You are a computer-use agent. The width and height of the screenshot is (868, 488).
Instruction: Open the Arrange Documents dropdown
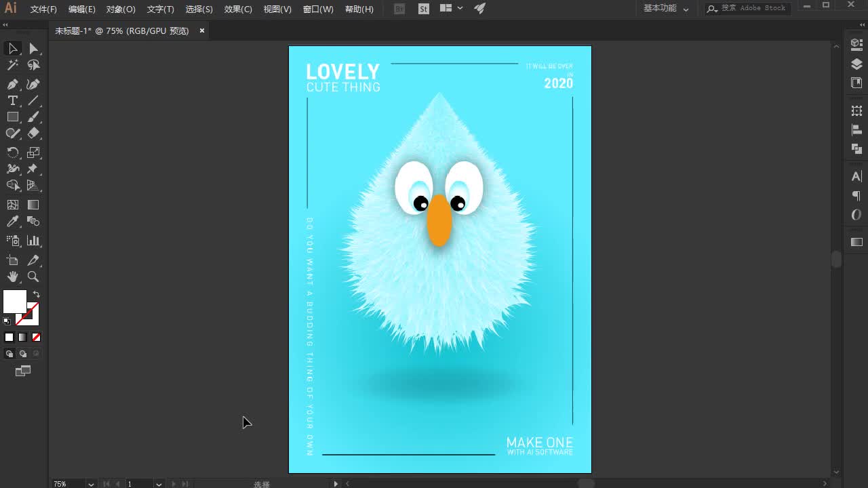[x=451, y=8]
